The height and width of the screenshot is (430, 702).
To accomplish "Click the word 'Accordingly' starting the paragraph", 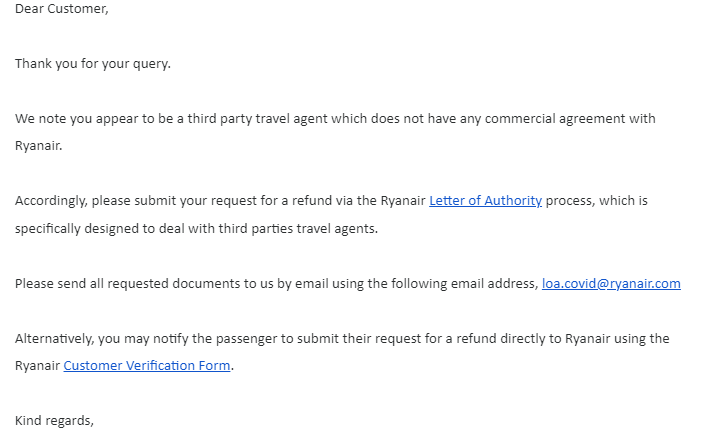I will tap(51, 201).
